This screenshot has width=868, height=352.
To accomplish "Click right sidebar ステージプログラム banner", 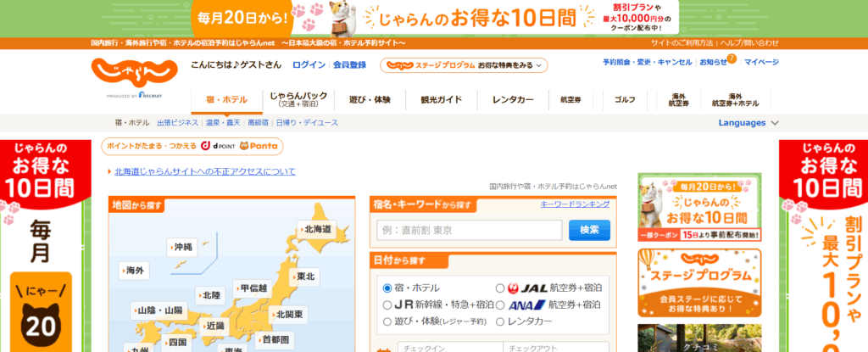I will tap(699, 282).
